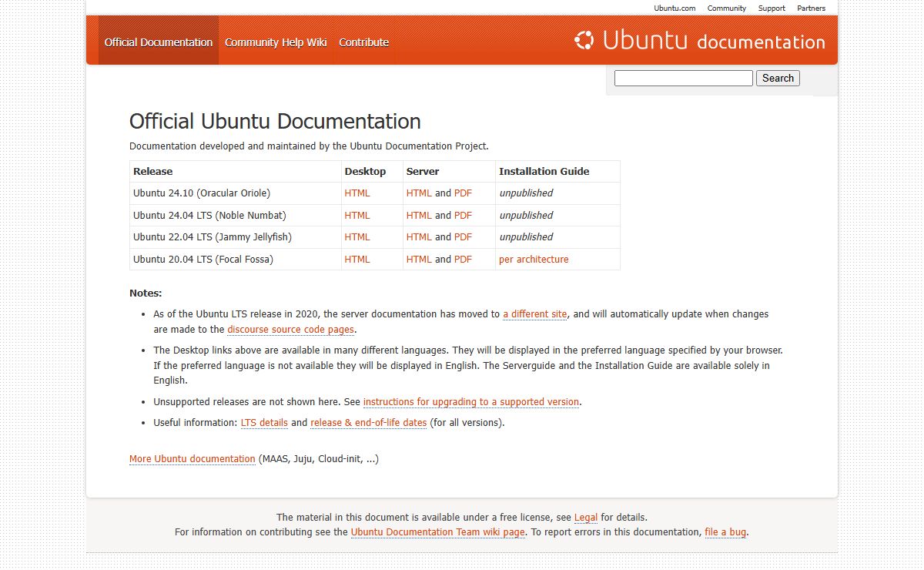Open Server PDF for Ubuntu 20.04 LTS
The width and height of the screenshot is (924, 570).
coord(463,260)
